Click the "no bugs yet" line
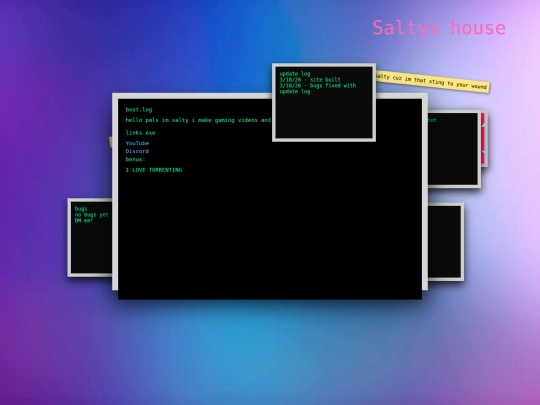This screenshot has width=540, height=405. (92, 215)
